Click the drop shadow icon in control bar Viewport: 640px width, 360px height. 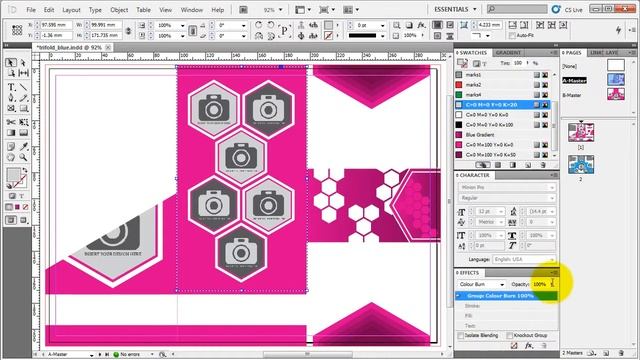click(409, 25)
